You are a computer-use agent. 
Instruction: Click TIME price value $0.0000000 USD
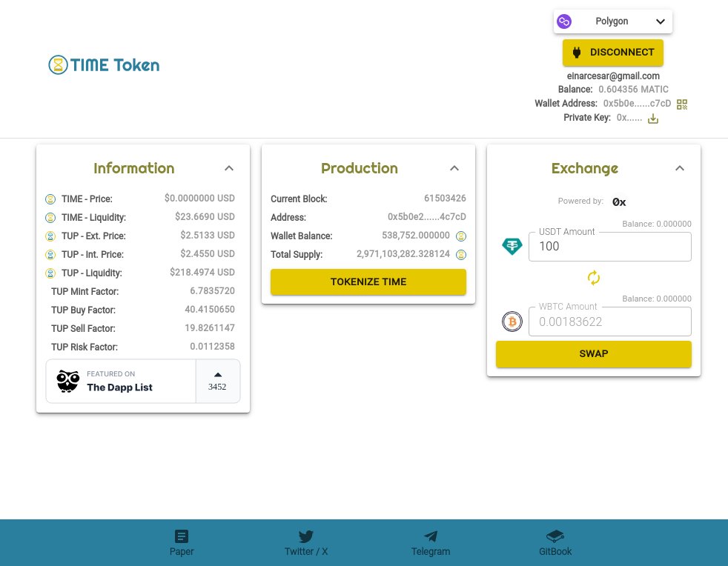click(199, 198)
